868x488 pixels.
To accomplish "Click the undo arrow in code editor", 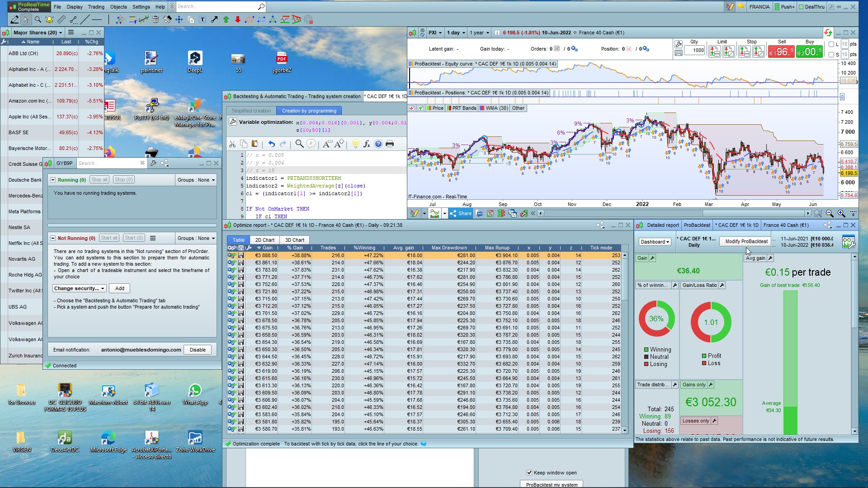I will pos(271,144).
